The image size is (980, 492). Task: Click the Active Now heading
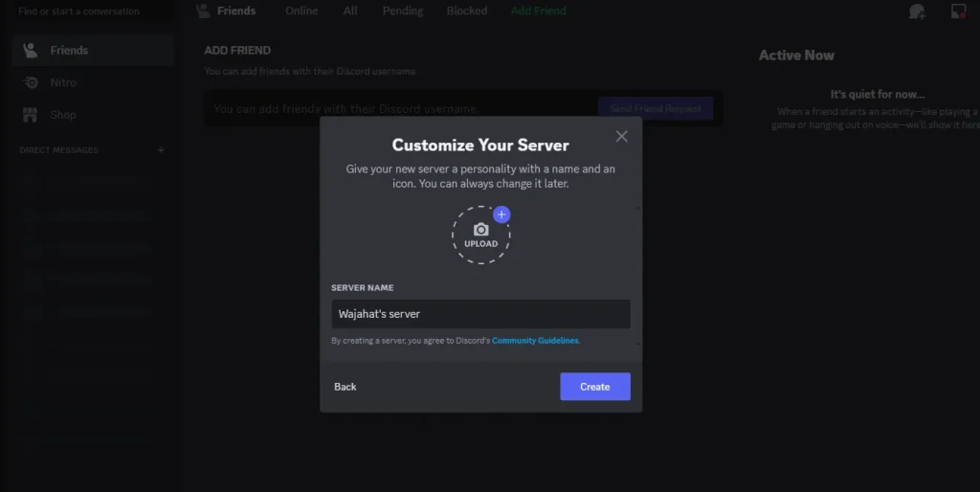(x=796, y=55)
